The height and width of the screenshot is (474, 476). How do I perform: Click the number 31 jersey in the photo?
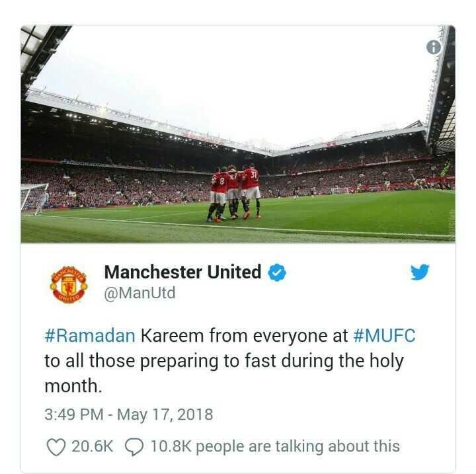tap(252, 179)
